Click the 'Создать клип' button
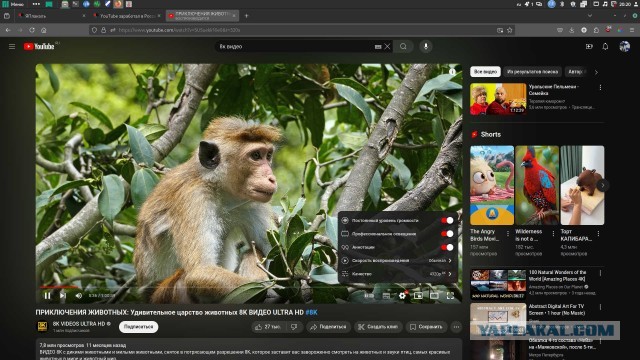The image size is (640, 360). [x=378, y=327]
